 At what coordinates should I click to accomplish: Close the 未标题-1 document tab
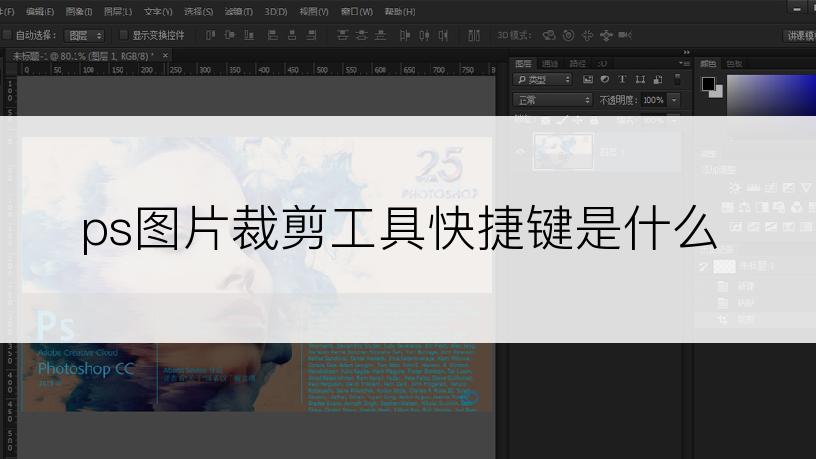165,55
